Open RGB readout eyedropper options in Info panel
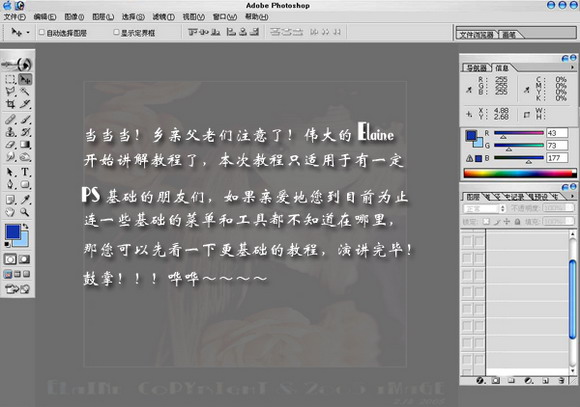This screenshot has width=580, height=407. coord(469,90)
